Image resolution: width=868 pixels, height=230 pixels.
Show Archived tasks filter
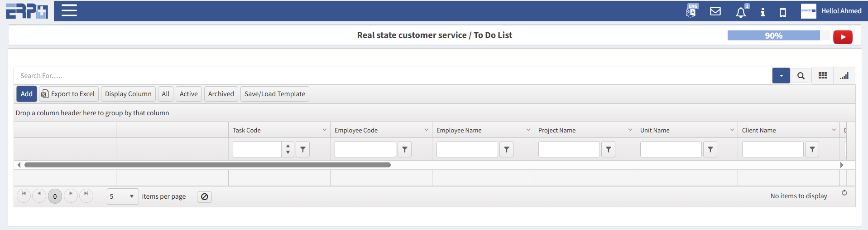[x=221, y=94]
